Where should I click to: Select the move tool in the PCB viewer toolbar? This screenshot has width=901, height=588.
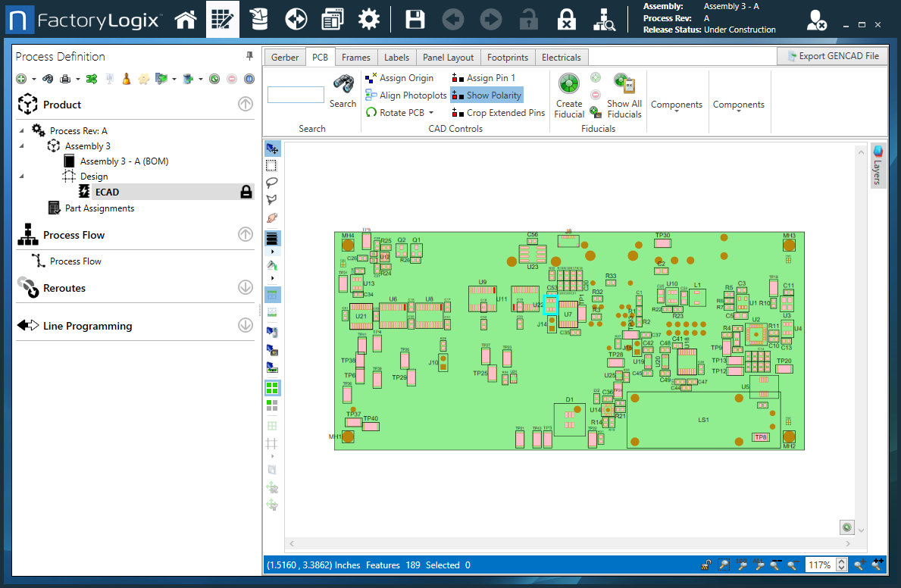272,149
